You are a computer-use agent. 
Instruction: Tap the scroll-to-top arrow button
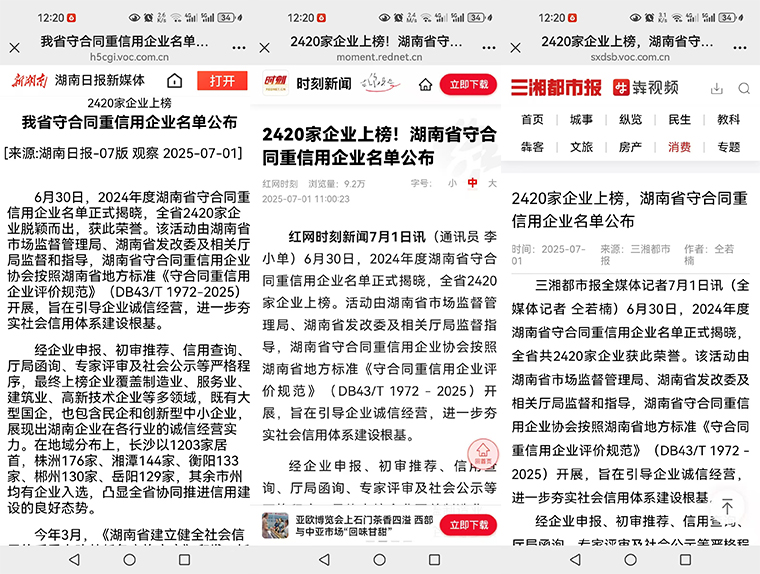[727, 507]
